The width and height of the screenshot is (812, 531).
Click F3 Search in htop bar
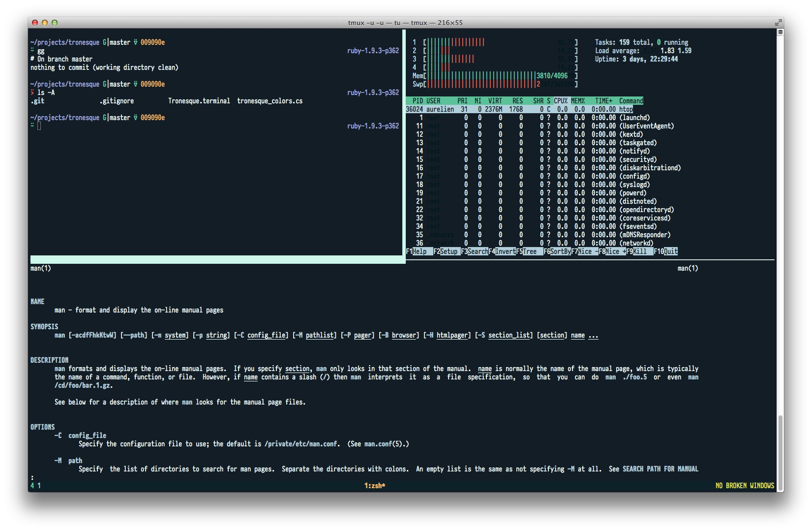[475, 251]
